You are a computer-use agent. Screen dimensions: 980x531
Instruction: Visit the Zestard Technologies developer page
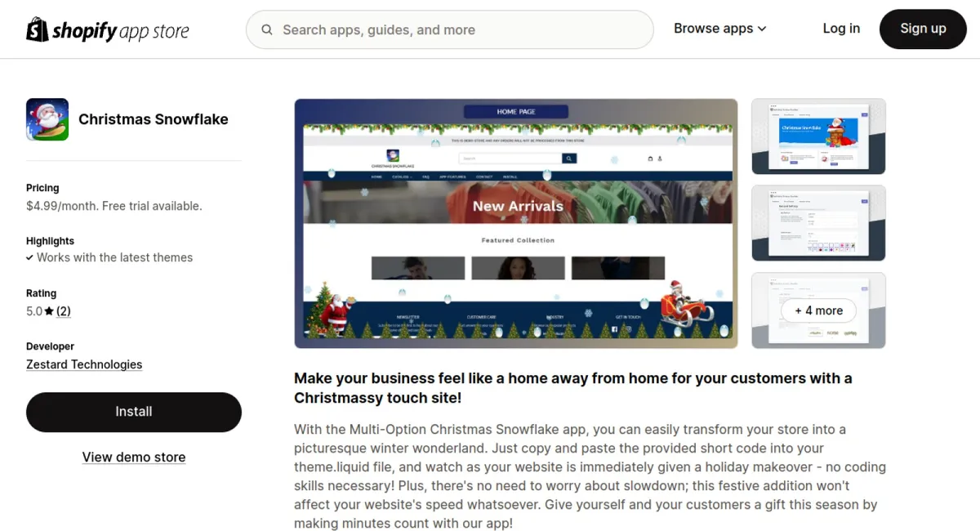tap(84, 364)
